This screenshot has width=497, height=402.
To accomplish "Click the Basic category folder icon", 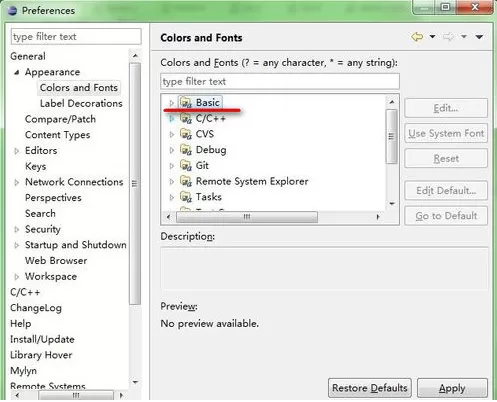I will (x=186, y=102).
